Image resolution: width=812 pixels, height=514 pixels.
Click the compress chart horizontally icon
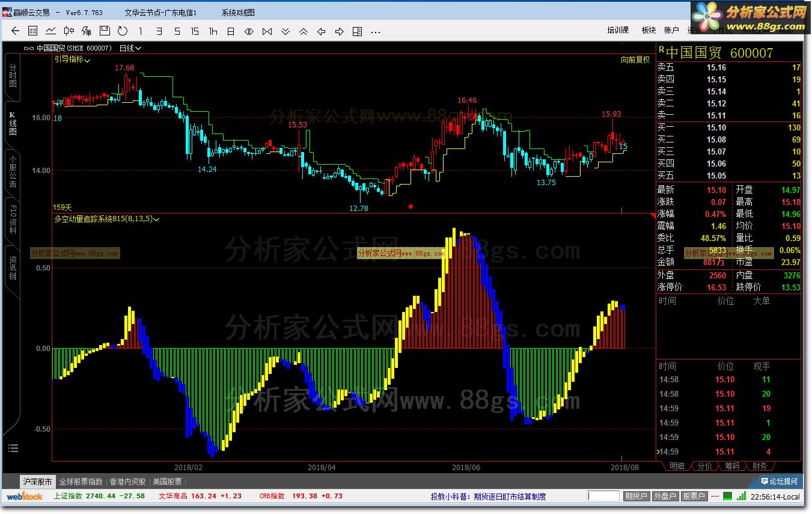point(267,31)
